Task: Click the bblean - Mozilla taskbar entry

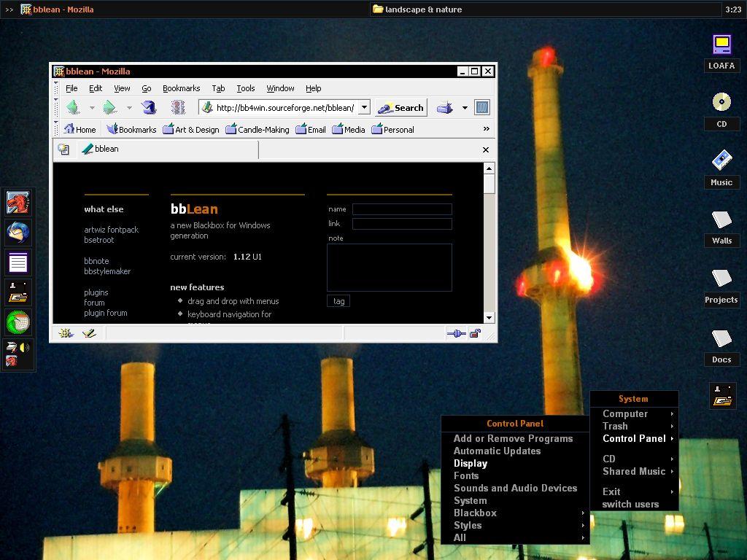Action: click(x=57, y=9)
